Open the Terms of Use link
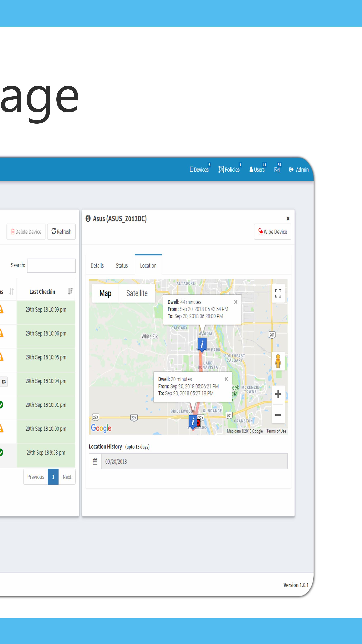 (x=276, y=431)
